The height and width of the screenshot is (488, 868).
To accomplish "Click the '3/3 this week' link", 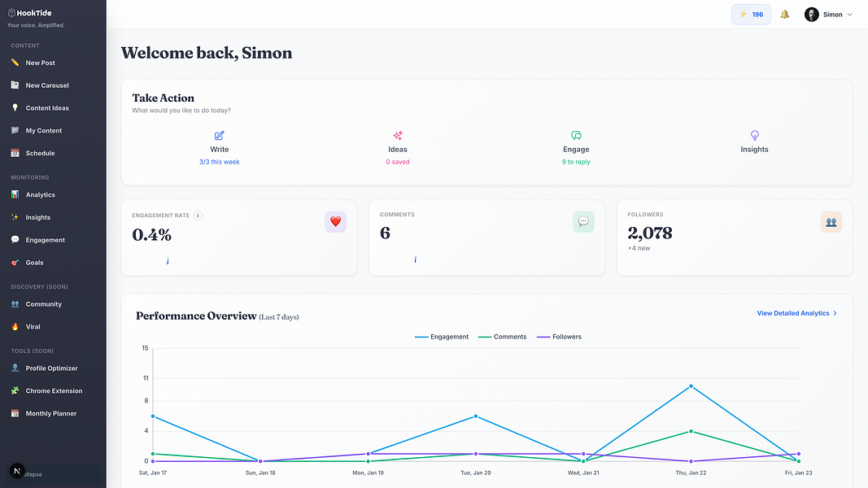I will 219,162.
